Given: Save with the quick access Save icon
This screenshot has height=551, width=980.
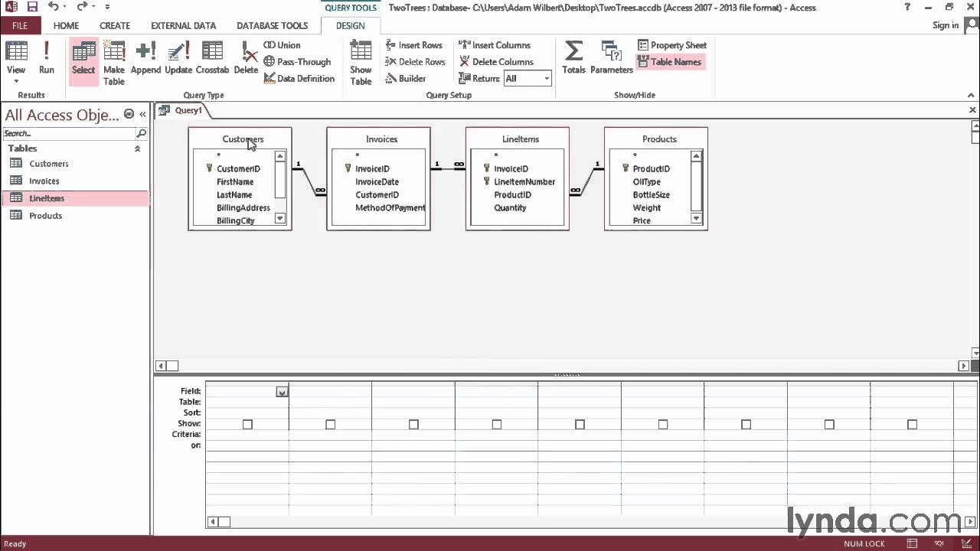Looking at the screenshot, I should [32, 8].
